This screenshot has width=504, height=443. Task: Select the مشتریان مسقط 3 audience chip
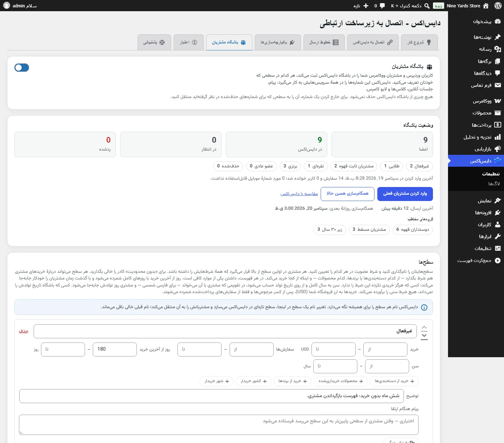coord(369,229)
